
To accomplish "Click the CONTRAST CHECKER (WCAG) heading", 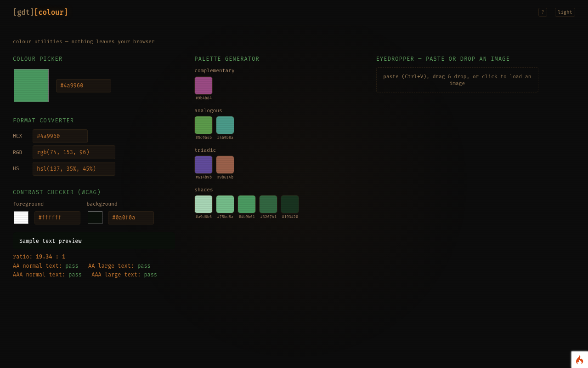I will [x=57, y=192].
